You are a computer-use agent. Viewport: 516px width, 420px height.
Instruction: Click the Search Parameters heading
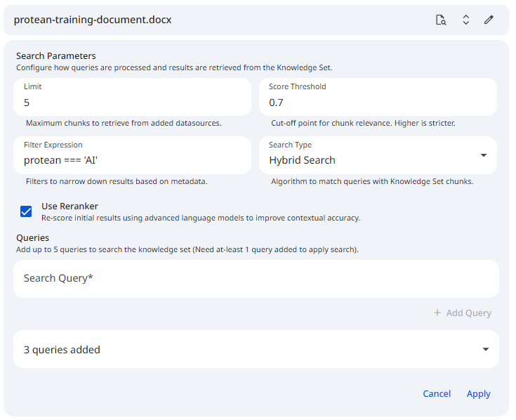pos(56,56)
